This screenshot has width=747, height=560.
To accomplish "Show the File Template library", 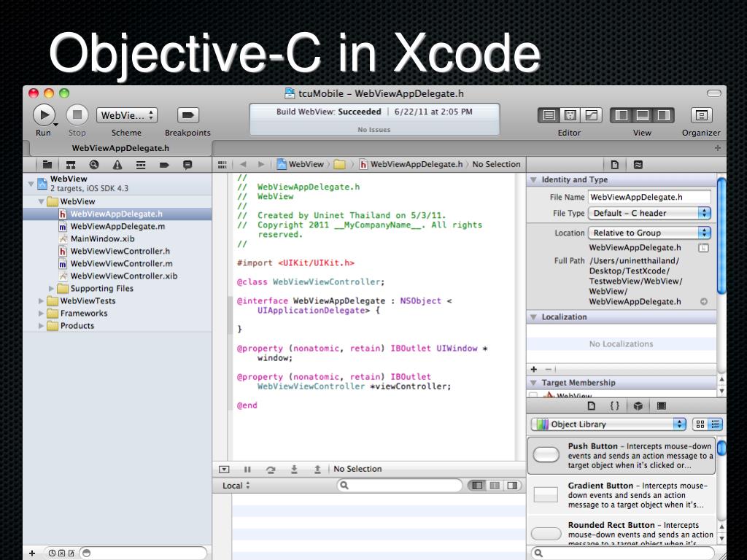I will (x=592, y=406).
